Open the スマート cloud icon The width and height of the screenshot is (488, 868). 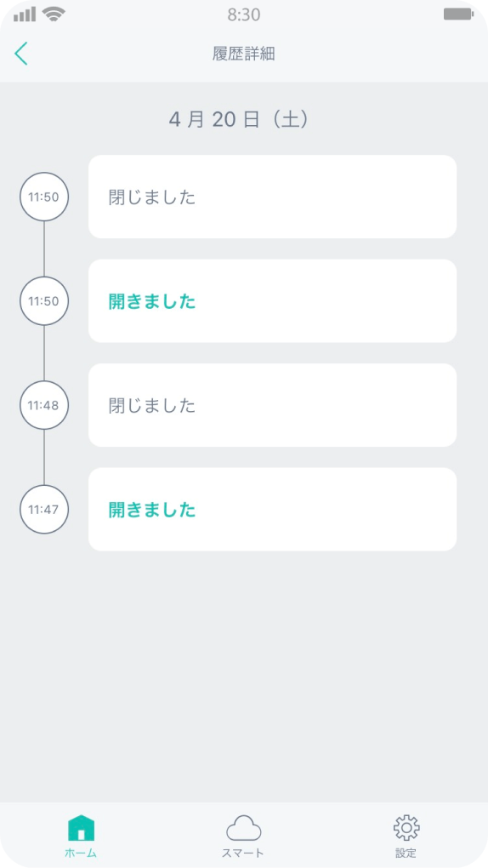243,828
